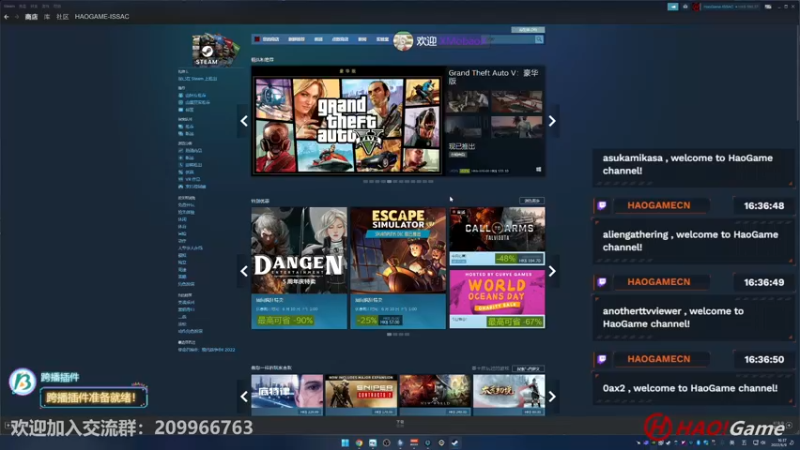Viewport: 800px width, 450px height.
Task: Click the Windows platform icon on GTA capsule
Action: pyautogui.click(x=538, y=170)
